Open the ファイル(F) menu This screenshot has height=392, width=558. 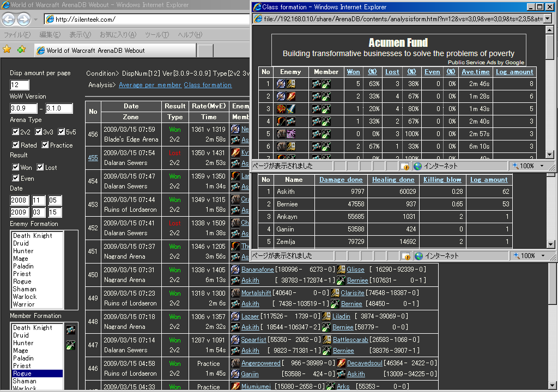(x=17, y=34)
